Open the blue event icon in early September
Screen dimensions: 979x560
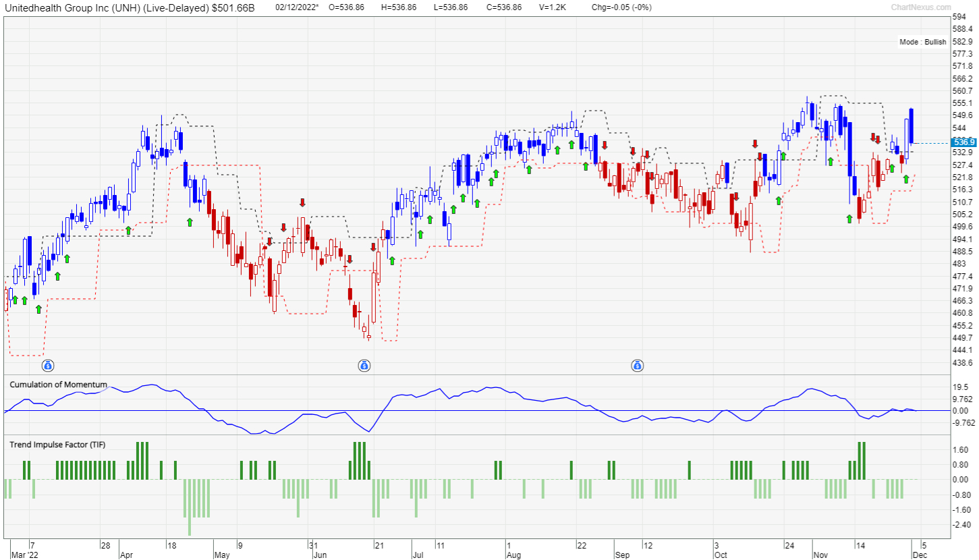click(x=637, y=366)
